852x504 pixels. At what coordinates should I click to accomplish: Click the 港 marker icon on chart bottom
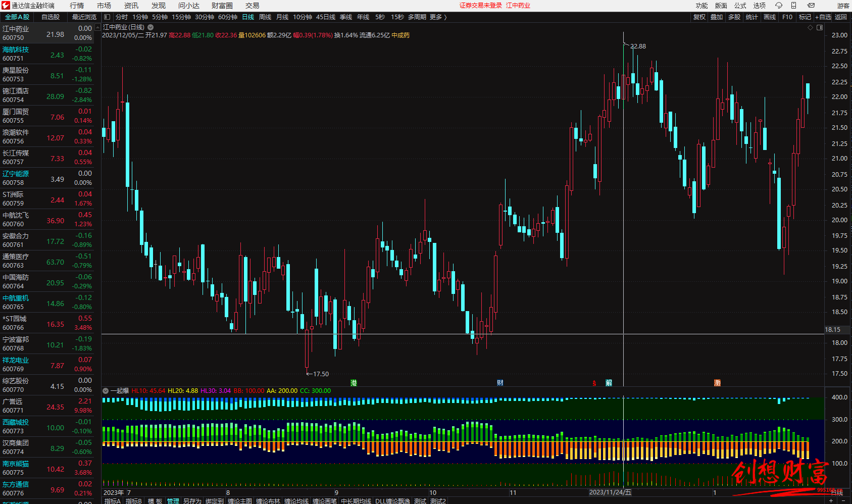[354, 383]
